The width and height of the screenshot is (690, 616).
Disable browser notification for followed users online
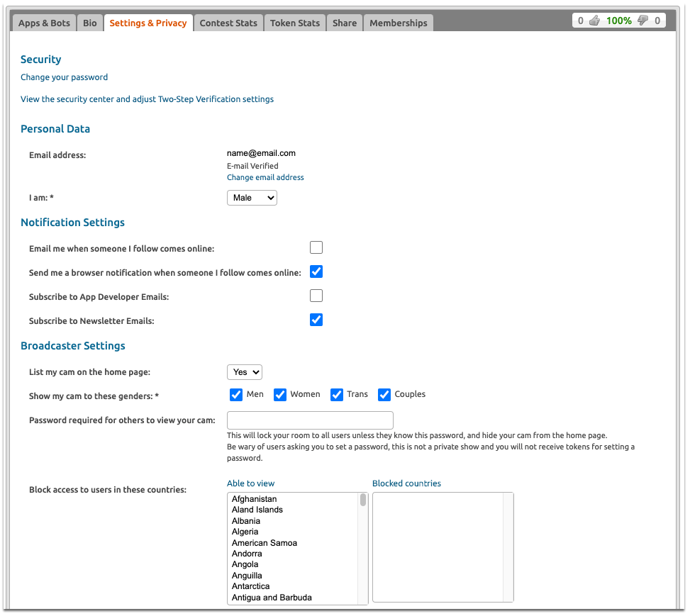(316, 272)
